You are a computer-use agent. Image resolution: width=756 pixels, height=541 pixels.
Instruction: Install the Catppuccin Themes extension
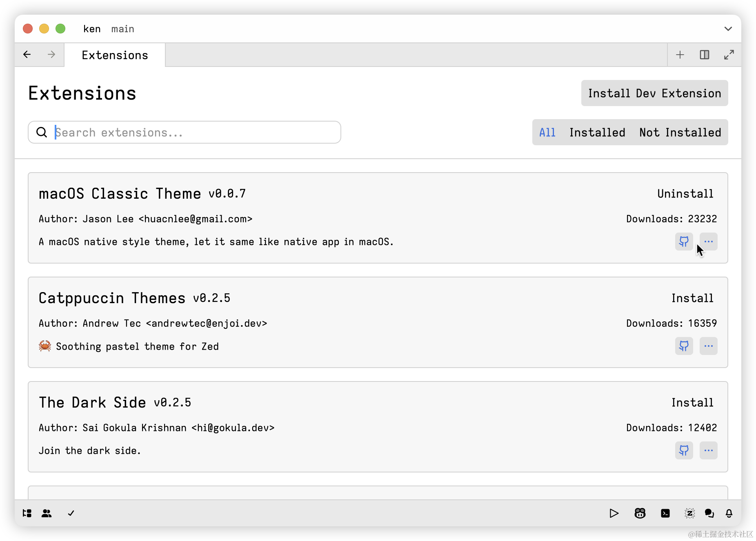click(x=692, y=298)
